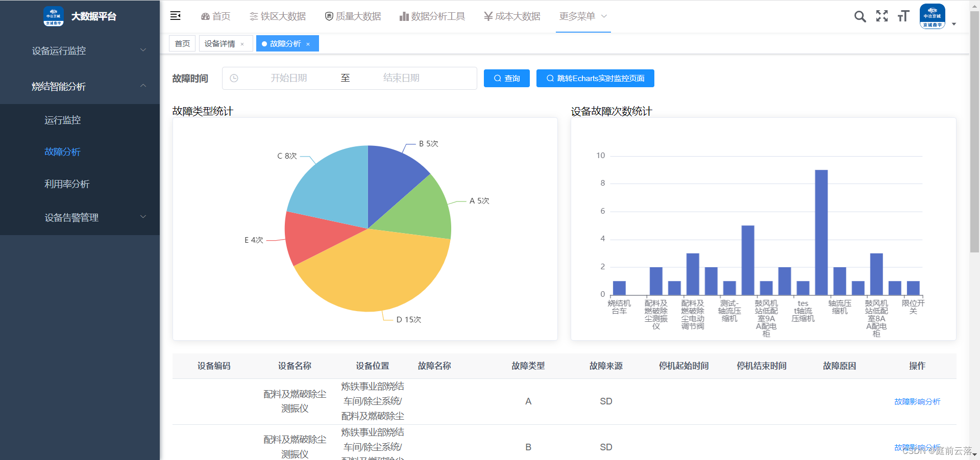The image size is (980, 460).
Task: Click 停机起始时间 column header
Action: click(684, 366)
